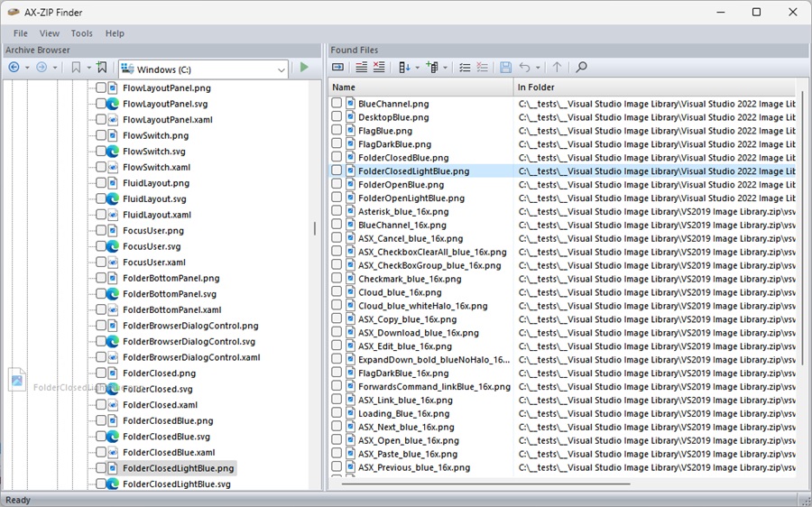Open the undo dropdown arrow
The height and width of the screenshot is (507, 812).
(538, 68)
